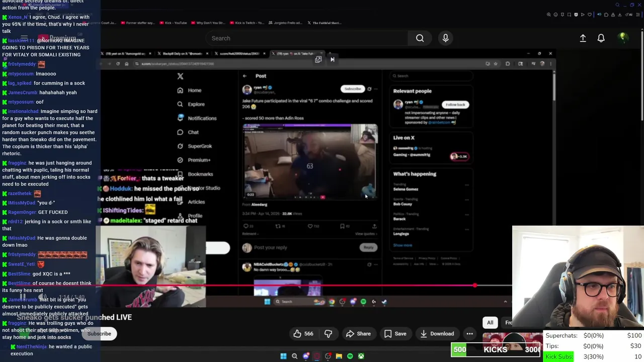Screen dimensions: 644x362
Task: Select SuperGrok in the X sidebar
Action: tap(194, 146)
